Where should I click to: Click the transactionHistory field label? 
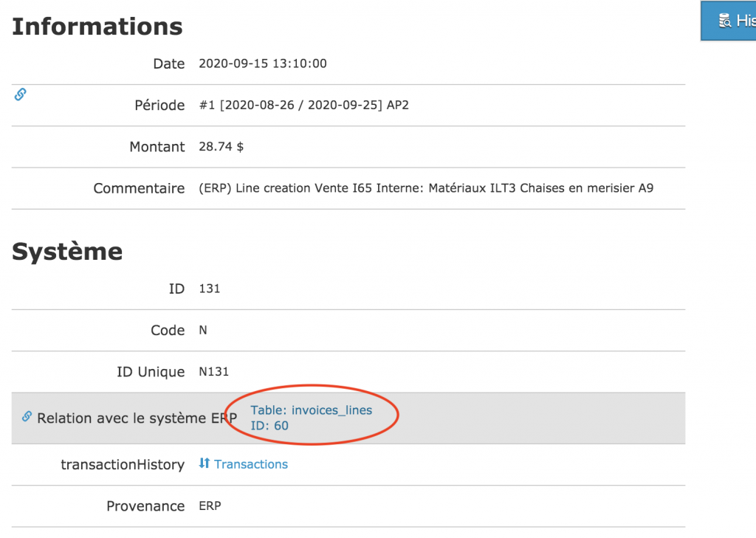(123, 465)
